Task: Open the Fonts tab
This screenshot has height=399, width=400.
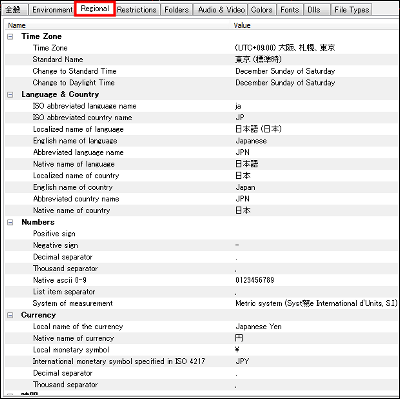Action: (x=290, y=10)
